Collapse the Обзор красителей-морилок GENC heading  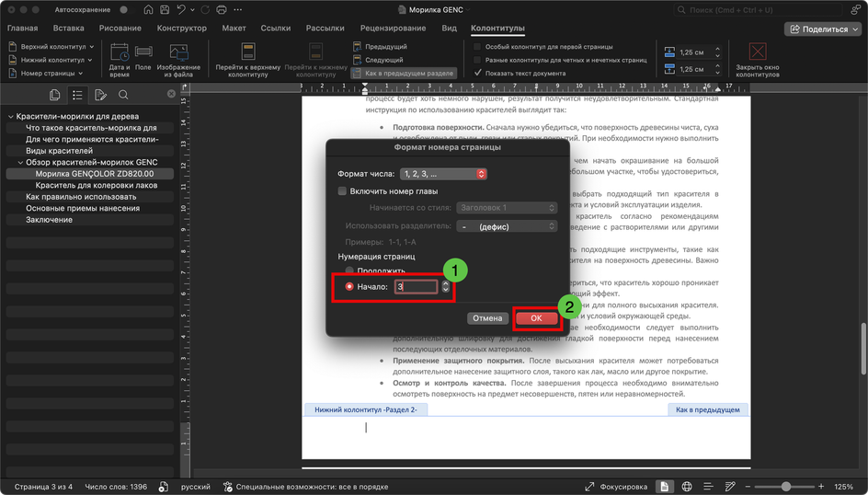point(20,162)
